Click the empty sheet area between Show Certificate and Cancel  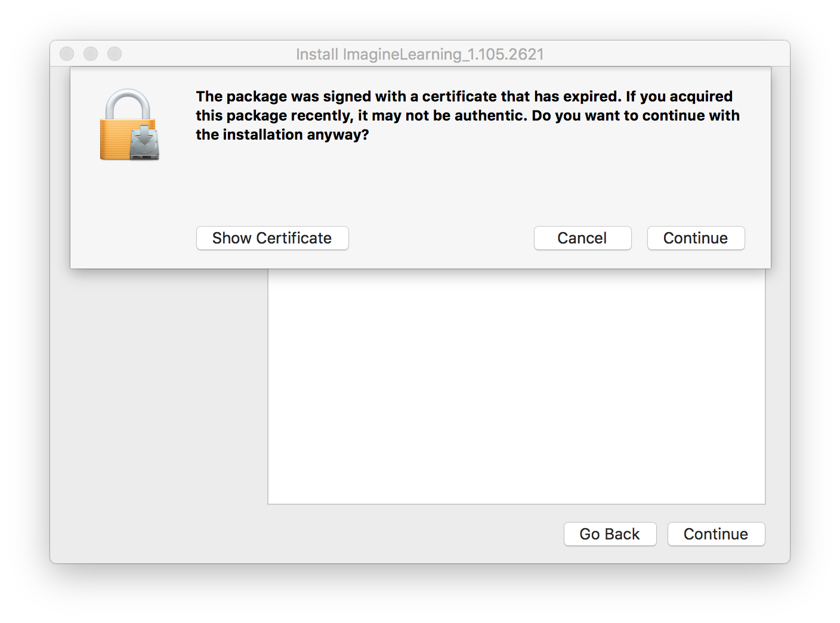(x=441, y=238)
